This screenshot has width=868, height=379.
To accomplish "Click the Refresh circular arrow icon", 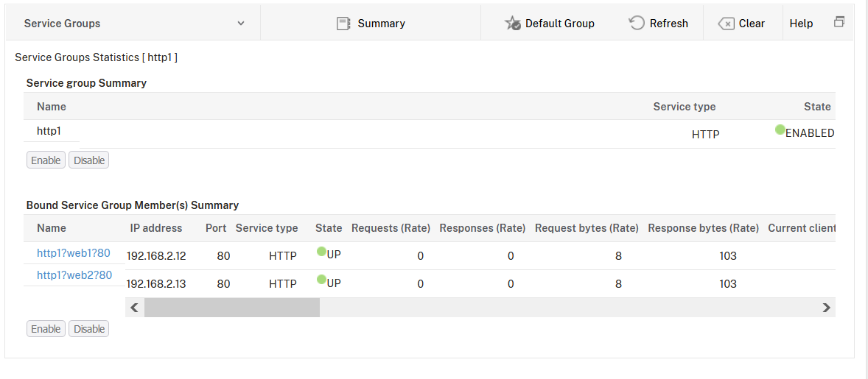I will pos(637,23).
